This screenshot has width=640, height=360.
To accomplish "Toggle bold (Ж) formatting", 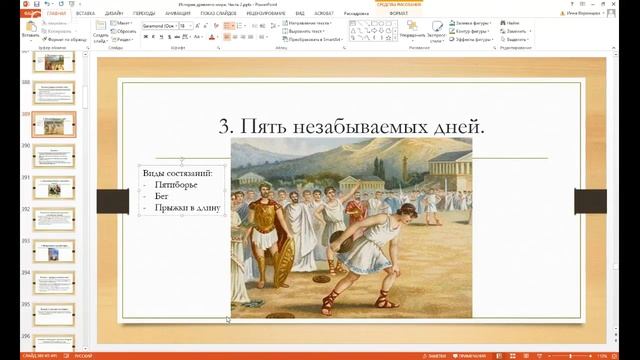I will coord(145,37).
